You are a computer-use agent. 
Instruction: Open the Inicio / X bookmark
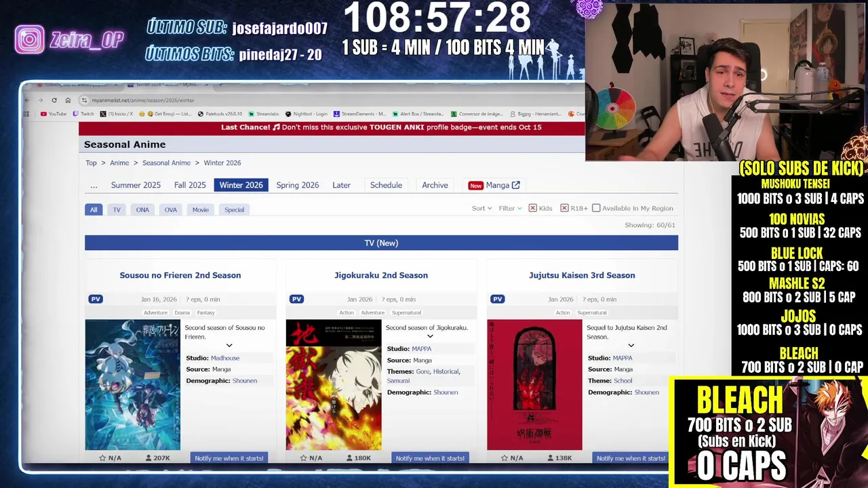[116, 114]
